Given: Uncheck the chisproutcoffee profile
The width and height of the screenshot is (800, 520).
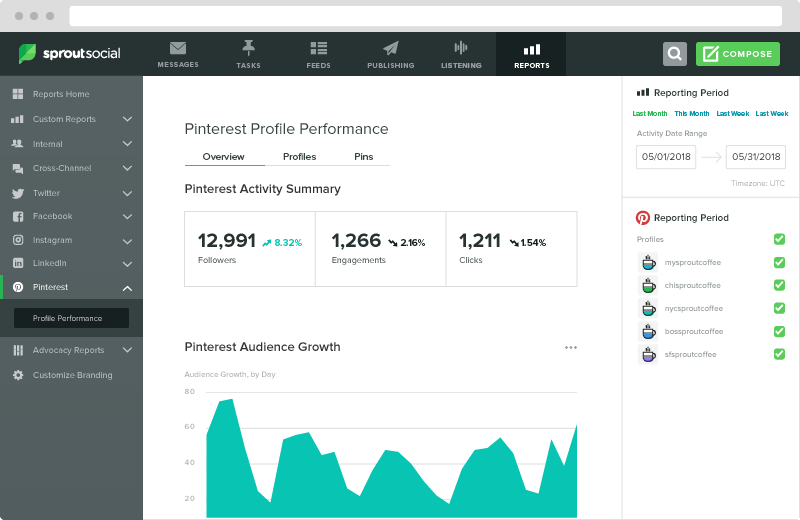Looking at the screenshot, I should point(779,285).
